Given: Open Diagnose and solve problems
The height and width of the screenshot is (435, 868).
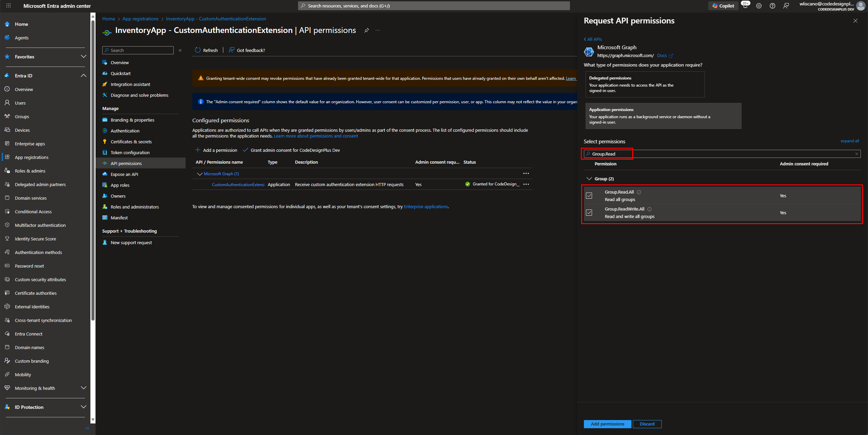Looking at the screenshot, I should [x=139, y=95].
